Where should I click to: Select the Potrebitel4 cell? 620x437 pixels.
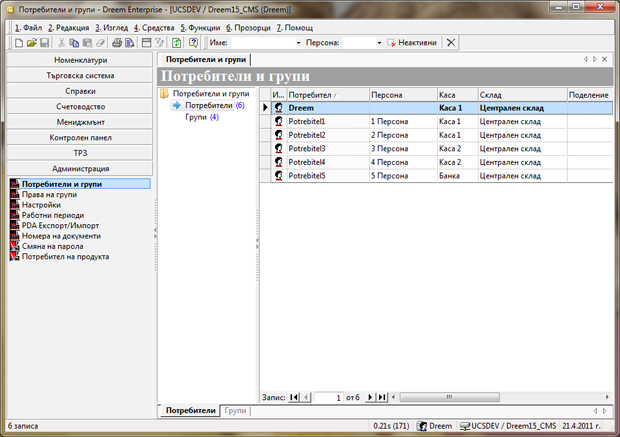(x=328, y=162)
